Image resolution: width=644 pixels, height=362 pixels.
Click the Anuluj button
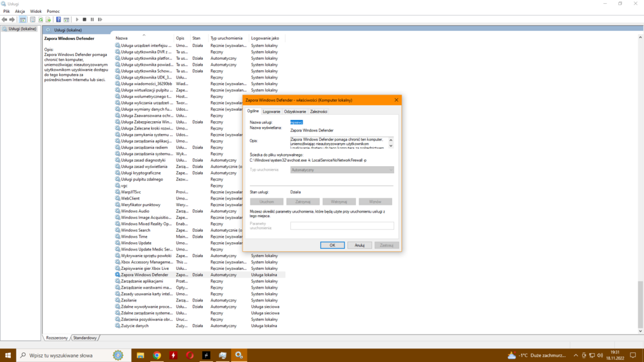[359, 245]
